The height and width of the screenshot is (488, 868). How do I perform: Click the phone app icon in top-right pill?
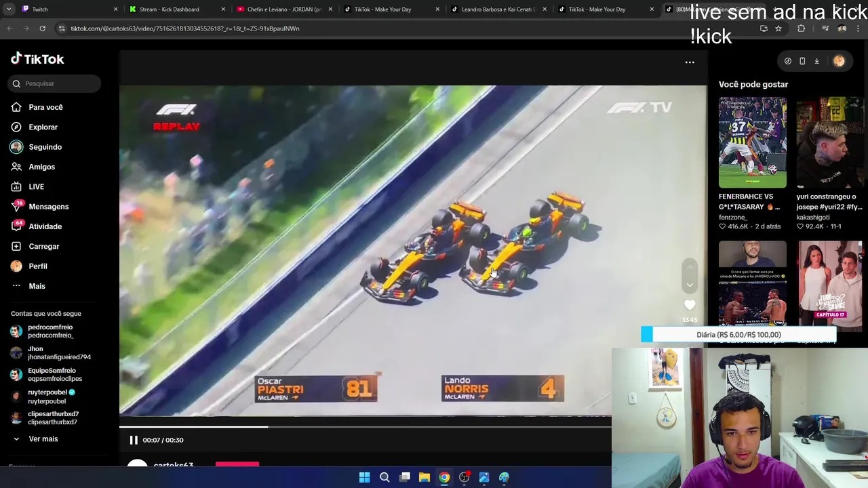pos(802,61)
